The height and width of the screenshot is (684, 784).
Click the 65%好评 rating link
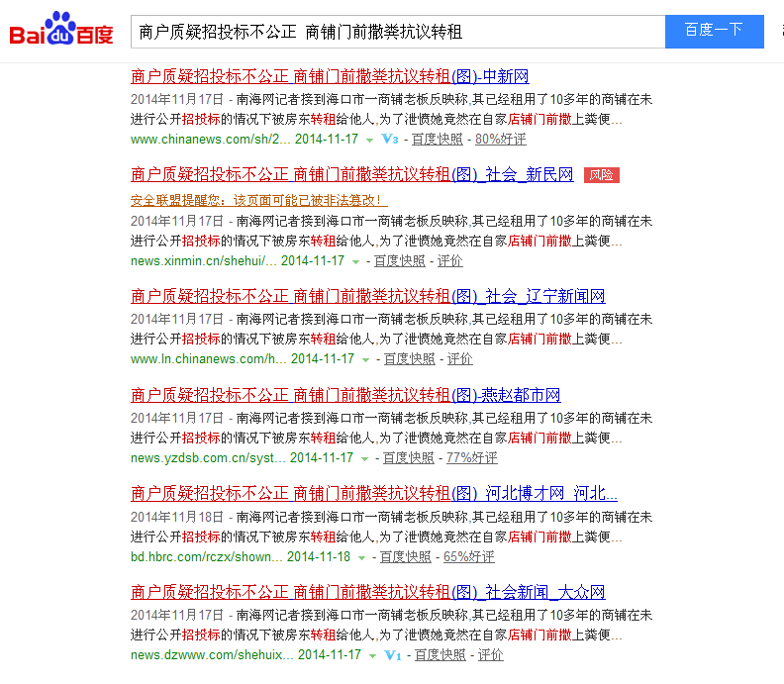[469, 556]
